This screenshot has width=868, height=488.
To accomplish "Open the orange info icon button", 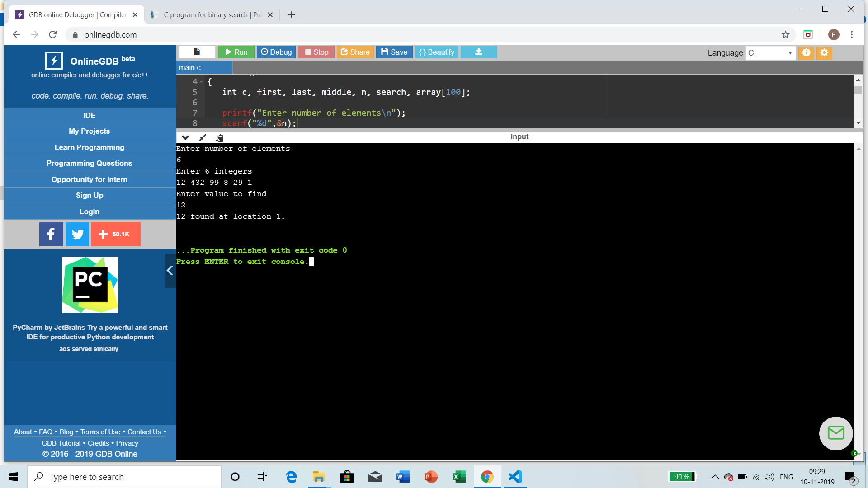I will pyautogui.click(x=806, y=52).
